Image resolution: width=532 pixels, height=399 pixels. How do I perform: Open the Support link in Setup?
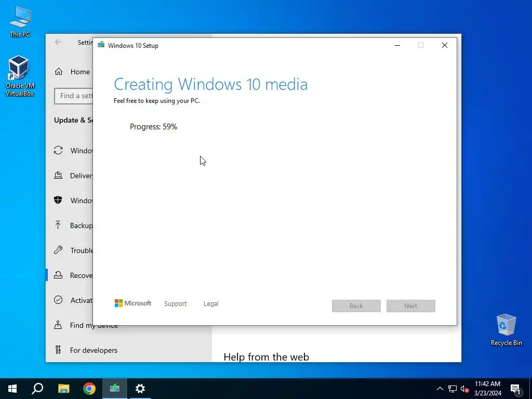tap(176, 303)
